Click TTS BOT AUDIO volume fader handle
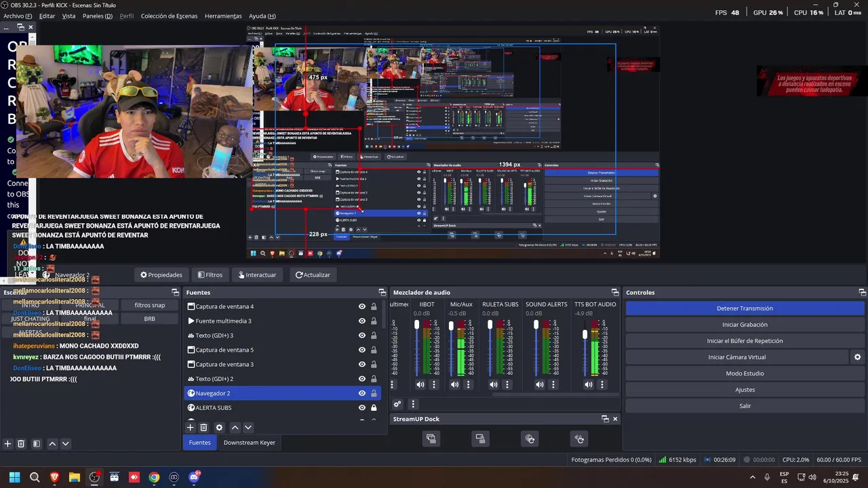 tap(585, 335)
